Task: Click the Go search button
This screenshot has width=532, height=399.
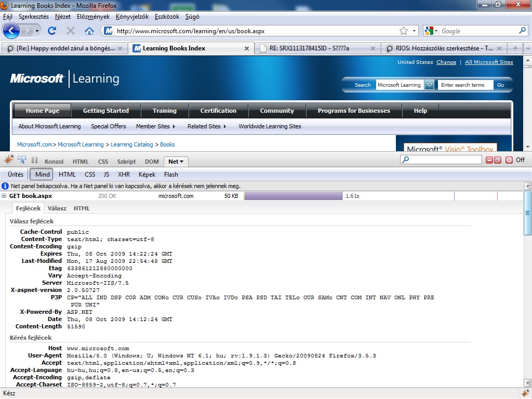Action: 500,85
